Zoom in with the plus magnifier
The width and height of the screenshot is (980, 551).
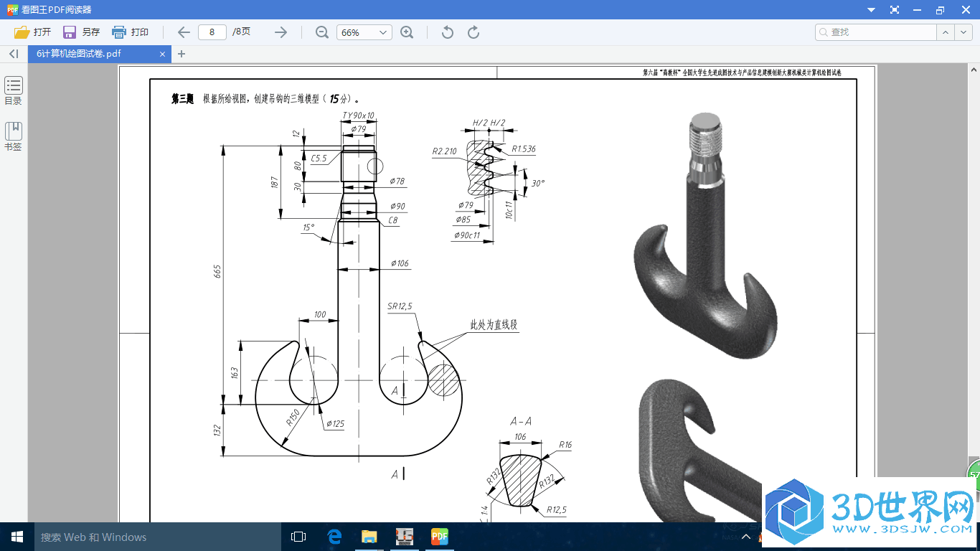click(407, 32)
